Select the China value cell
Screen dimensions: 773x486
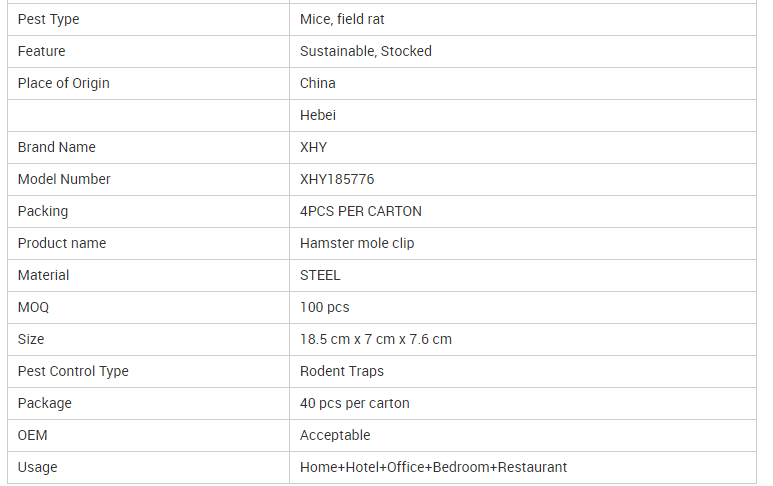coord(523,83)
